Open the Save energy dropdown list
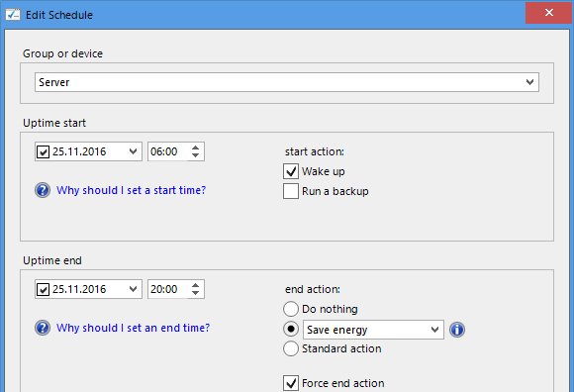This screenshot has height=392, width=574. (373, 330)
